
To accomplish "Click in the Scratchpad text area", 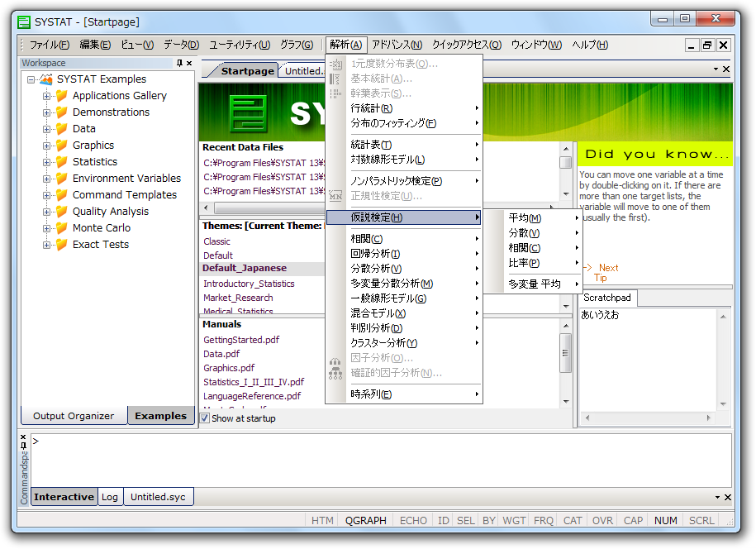I will 649,362.
